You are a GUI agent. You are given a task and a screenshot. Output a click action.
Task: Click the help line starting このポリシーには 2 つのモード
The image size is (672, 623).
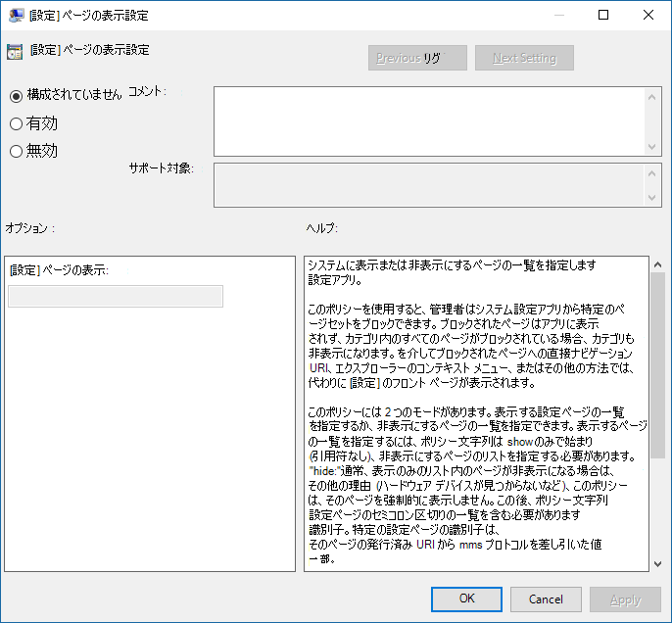click(466, 412)
